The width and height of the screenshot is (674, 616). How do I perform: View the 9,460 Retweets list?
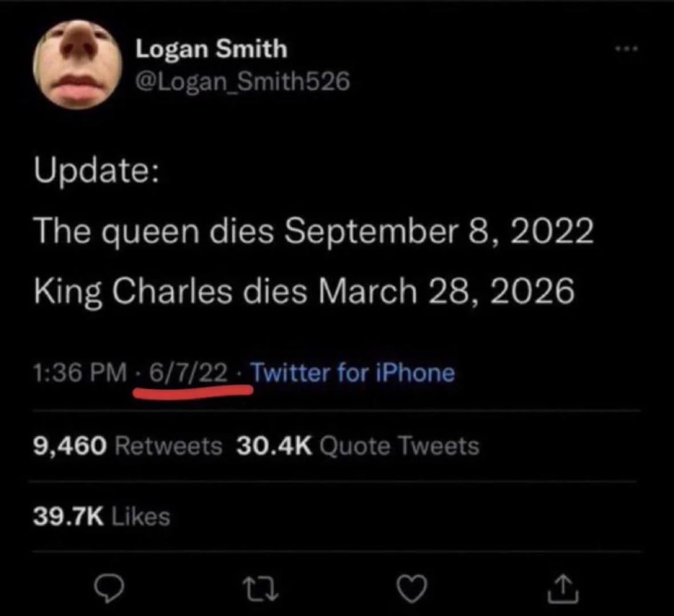(128, 446)
